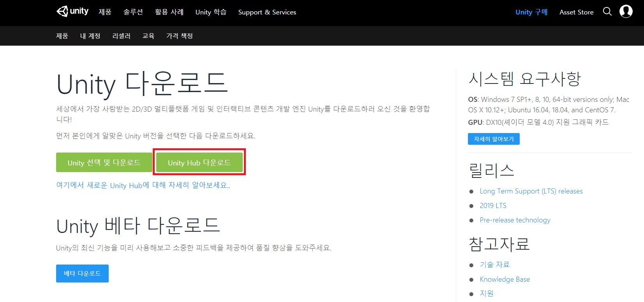Image resolution: width=644 pixels, height=302 pixels.
Task: Open the 솔루션 menu
Action: pos(133,12)
